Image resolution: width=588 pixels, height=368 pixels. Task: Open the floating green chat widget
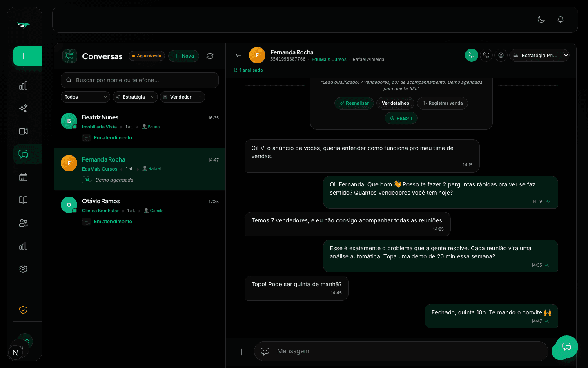(566, 347)
